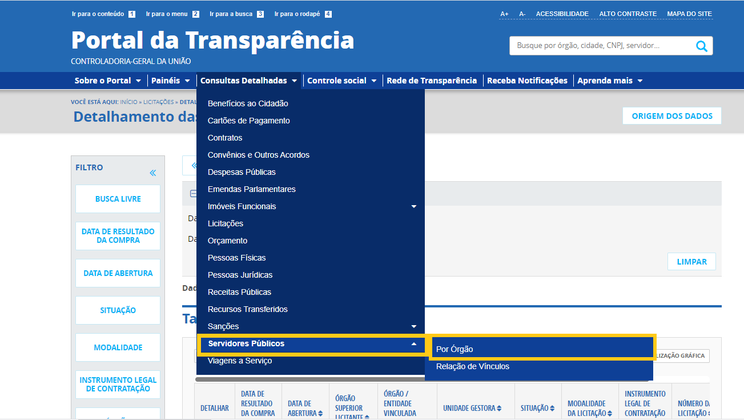Collapse the Filtro panel with double chevron
744x420 pixels.
click(x=153, y=173)
